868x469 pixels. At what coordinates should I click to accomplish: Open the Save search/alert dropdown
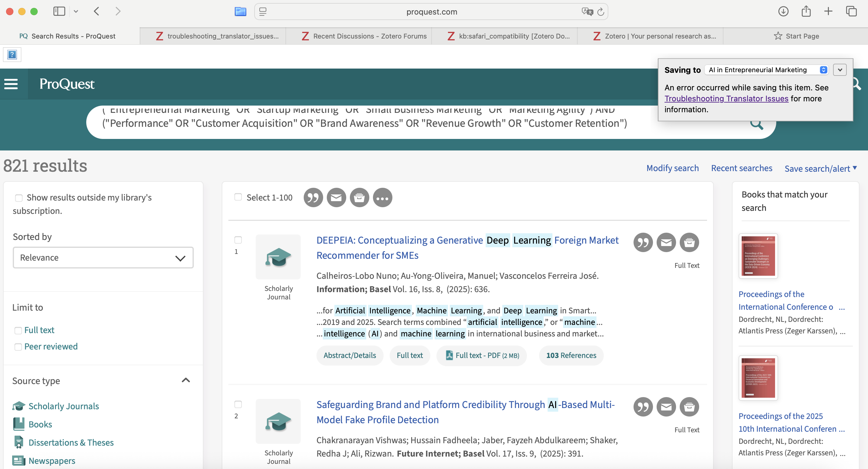[x=820, y=168]
